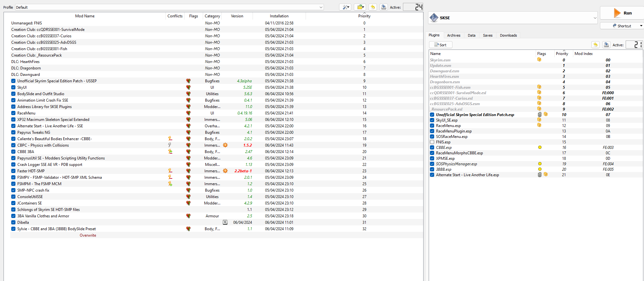644x281 pixels.
Task: Click the yellow light flag on 3BBB.esp
Action: point(540,169)
